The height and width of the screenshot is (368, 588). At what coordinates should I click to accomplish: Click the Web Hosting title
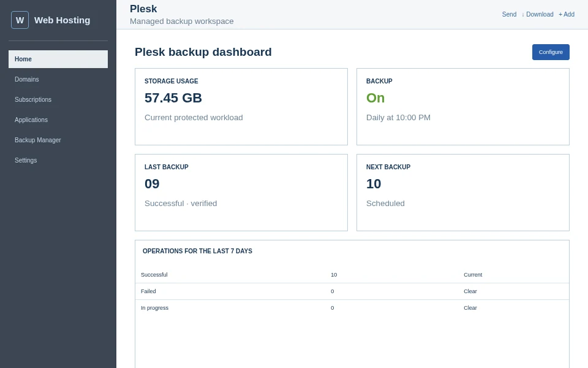pos(62,20)
